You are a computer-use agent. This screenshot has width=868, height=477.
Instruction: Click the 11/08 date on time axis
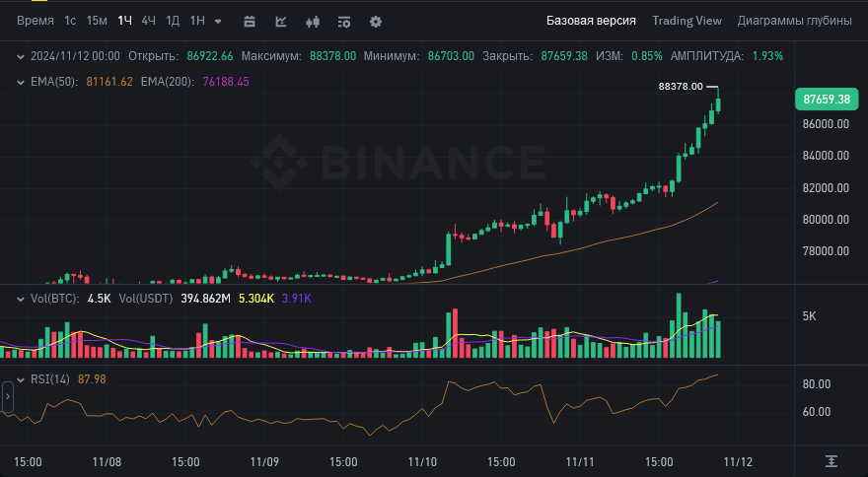coord(107,462)
